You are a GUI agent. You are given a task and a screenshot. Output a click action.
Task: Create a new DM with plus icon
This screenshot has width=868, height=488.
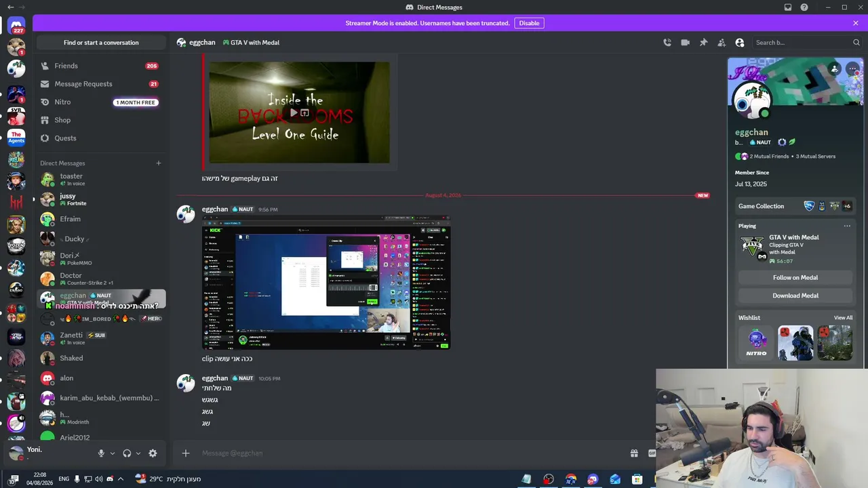159,163
